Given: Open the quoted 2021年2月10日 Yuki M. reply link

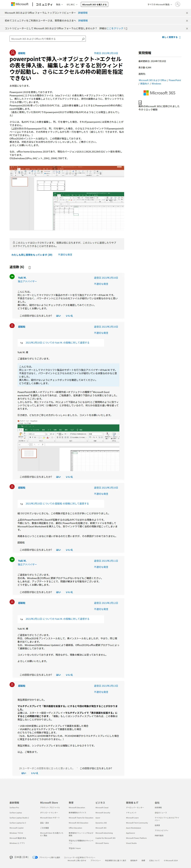Looking at the screenshot, I should click(x=57, y=342).
